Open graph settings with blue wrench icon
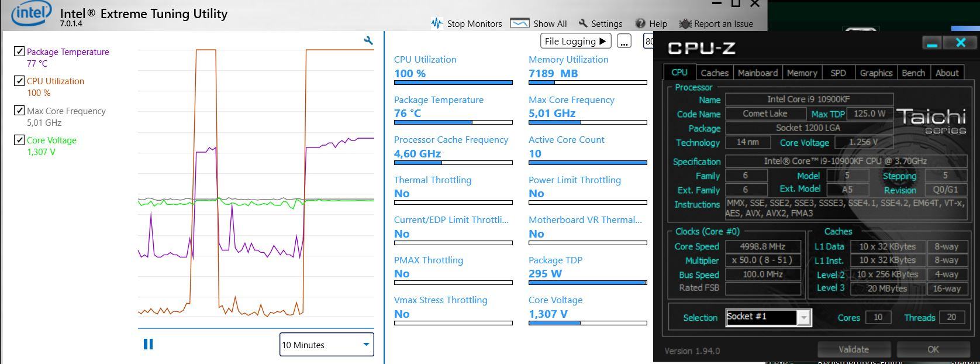 [368, 40]
